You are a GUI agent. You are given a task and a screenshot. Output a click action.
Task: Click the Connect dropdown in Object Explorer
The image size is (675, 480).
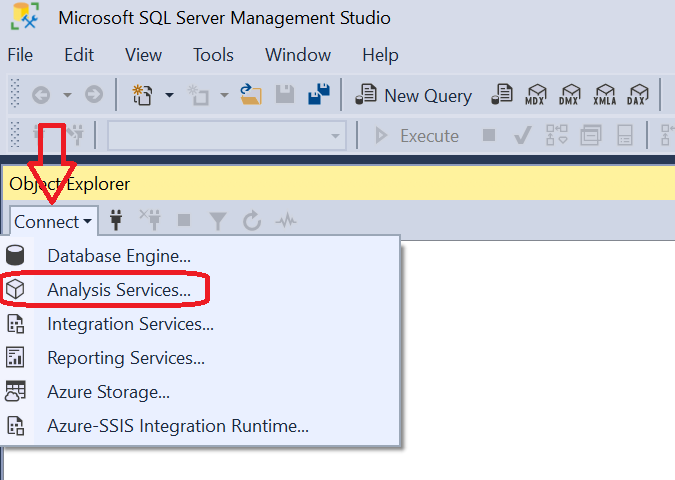point(53,222)
